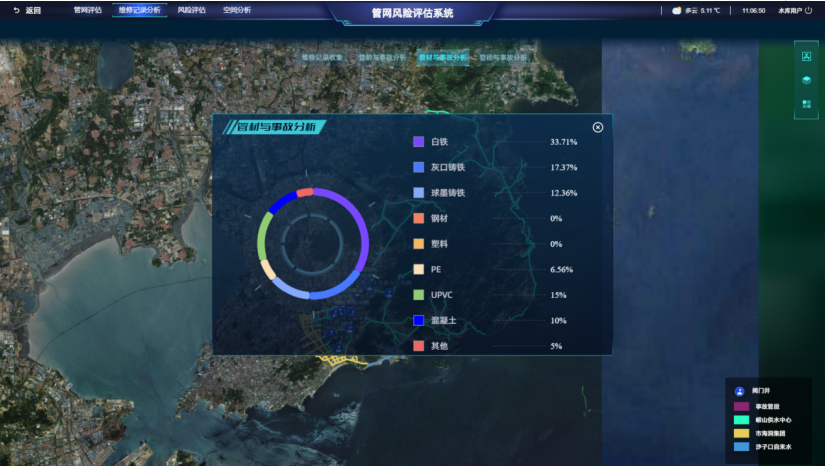Open the 维修记录收集 sub-tab
The height and width of the screenshot is (466, 825).
point(322,57)
